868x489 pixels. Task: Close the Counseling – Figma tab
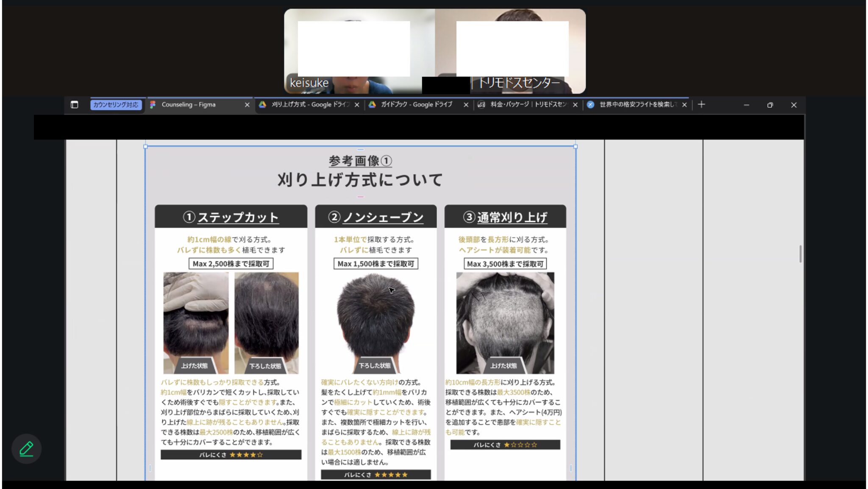[247, 105]
